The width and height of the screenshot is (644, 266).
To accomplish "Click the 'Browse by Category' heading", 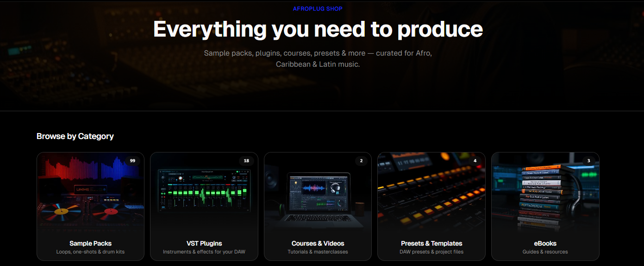I will point(75,136).
